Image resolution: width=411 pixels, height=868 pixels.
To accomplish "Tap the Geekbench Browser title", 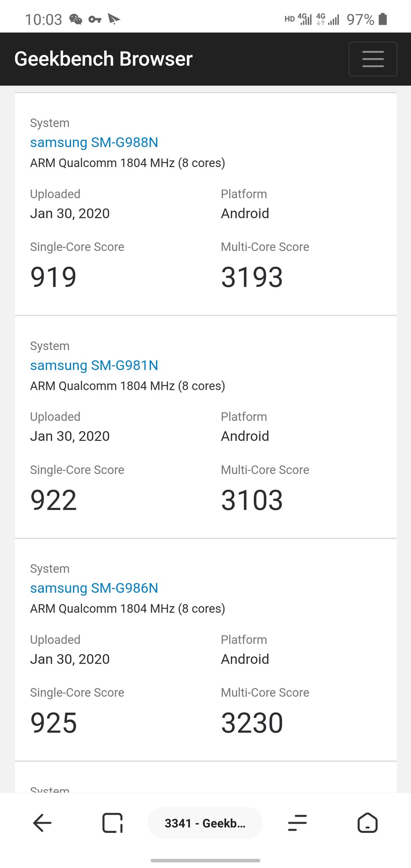I will (103, 59).
